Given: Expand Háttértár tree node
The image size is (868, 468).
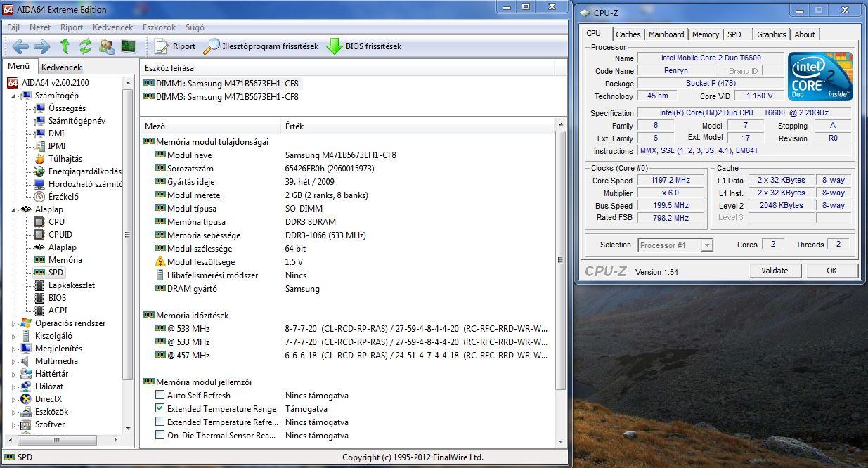Looking at the screenshot, I should click(14, 375).
